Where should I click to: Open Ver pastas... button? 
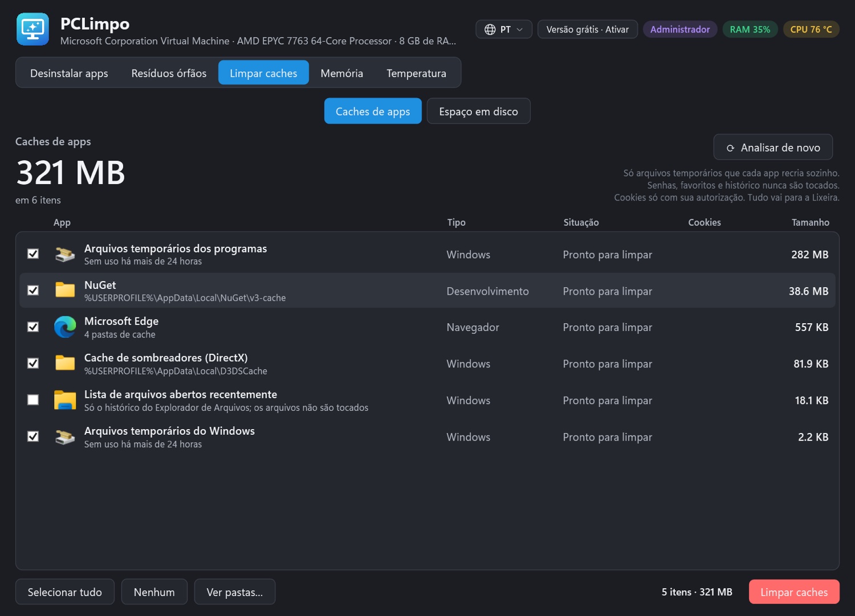(x=235, y=592)
